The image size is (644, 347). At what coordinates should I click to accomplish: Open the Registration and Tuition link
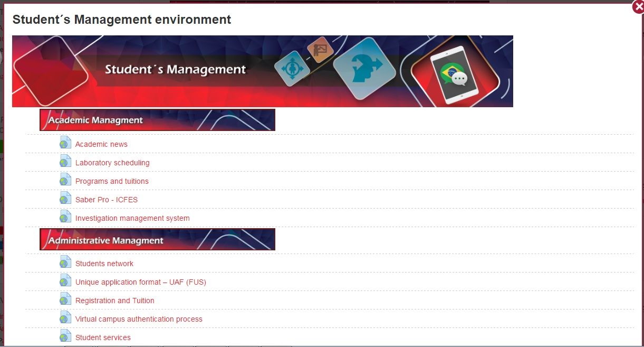coord(115,301)
